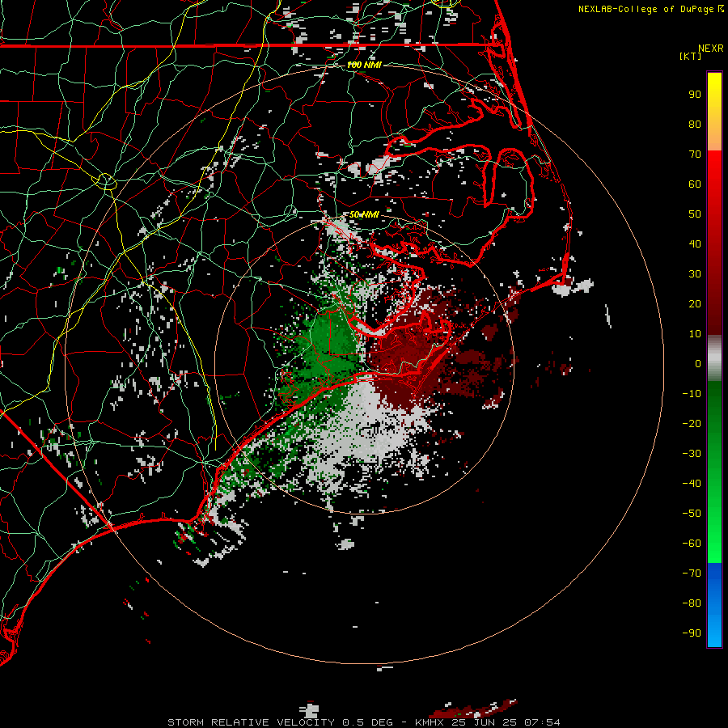Click the 07:54 timestamp in caption
Screen dimensions: 728x728
point(542,722)
